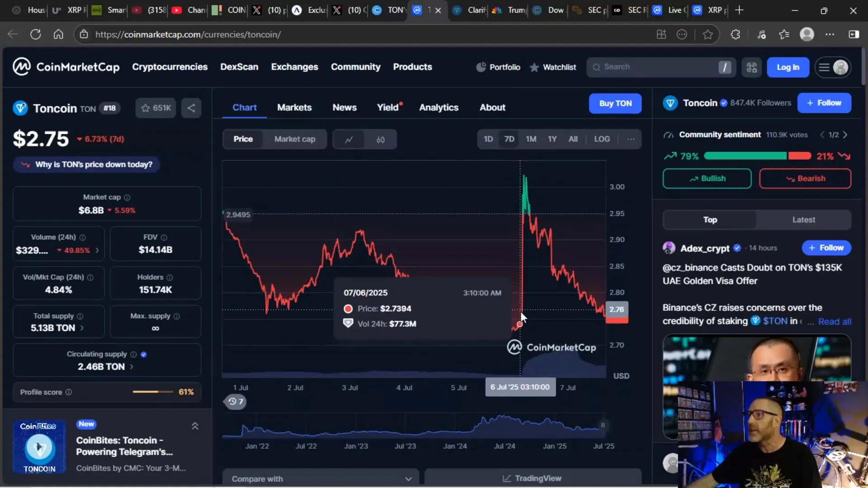The image size is (868, 488).
Task: Click the browser profile avatar
Action: click(x=807, y=34)
